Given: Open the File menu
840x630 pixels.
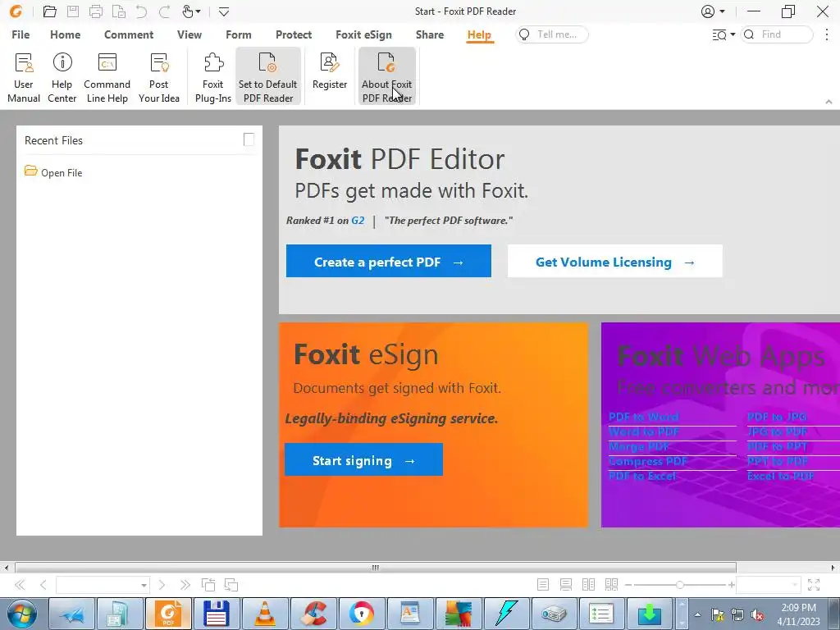Looking at the screenshot, I should [x=21, y=34].
